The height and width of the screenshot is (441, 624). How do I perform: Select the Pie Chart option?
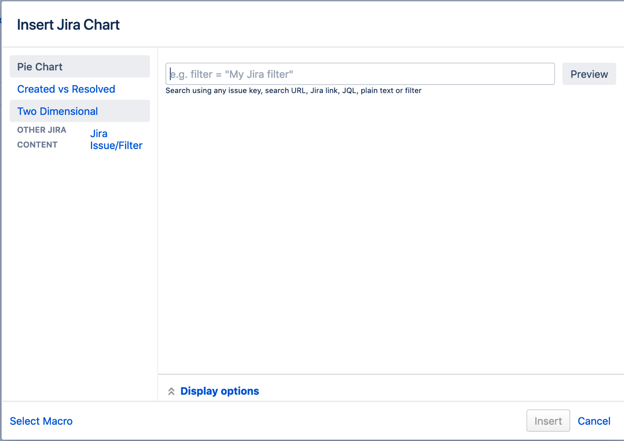[x=80, y=66]
